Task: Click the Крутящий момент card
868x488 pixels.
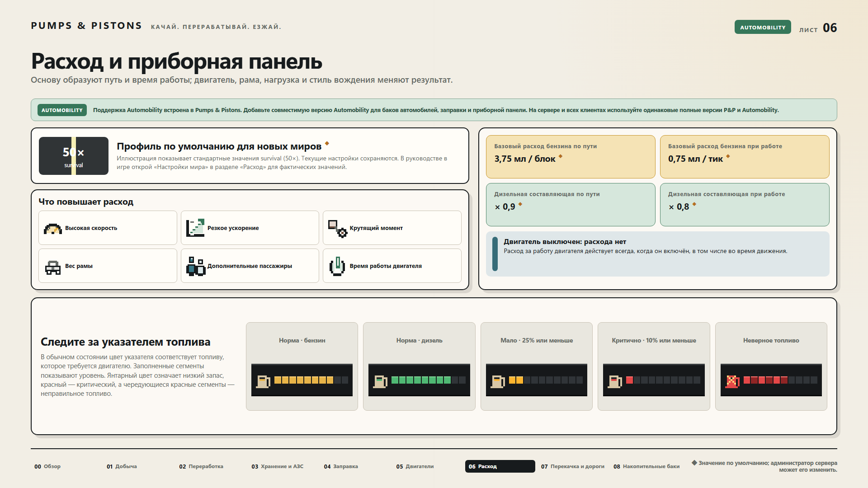Action: 392,228
